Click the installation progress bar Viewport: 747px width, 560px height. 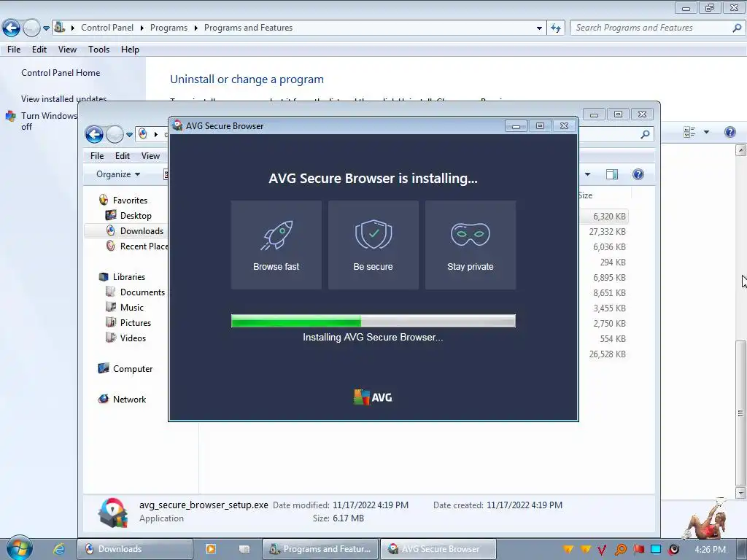(373, 321)
